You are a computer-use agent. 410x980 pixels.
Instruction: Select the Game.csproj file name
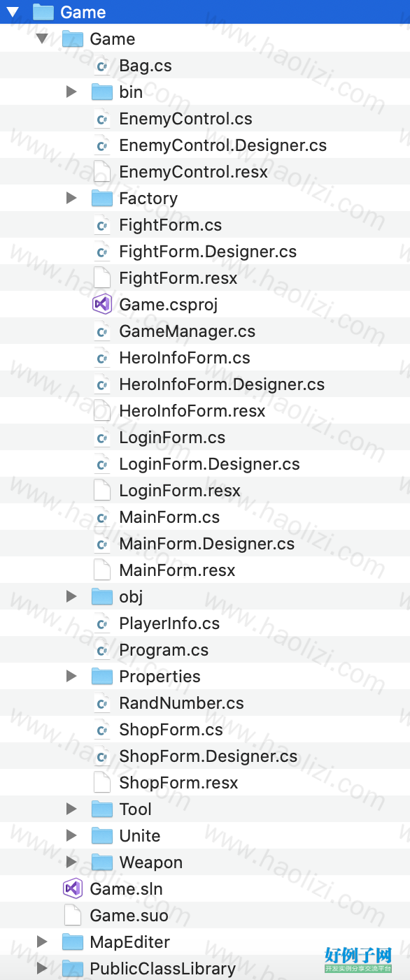[169, 305]
